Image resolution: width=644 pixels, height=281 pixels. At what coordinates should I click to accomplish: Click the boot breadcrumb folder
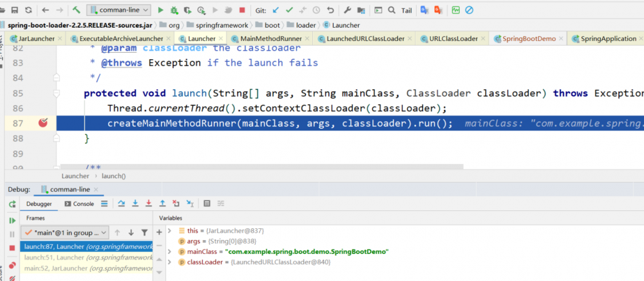pos(268,25)
